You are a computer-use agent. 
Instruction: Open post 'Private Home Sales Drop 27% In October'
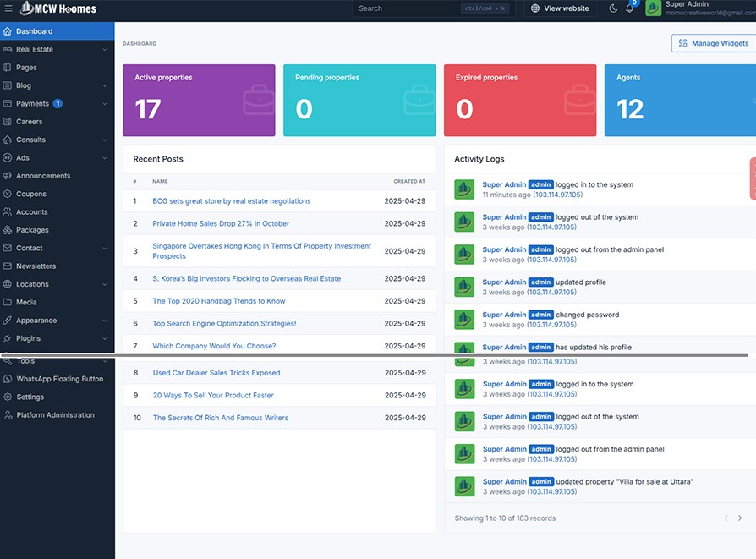(x=221, y=224)
